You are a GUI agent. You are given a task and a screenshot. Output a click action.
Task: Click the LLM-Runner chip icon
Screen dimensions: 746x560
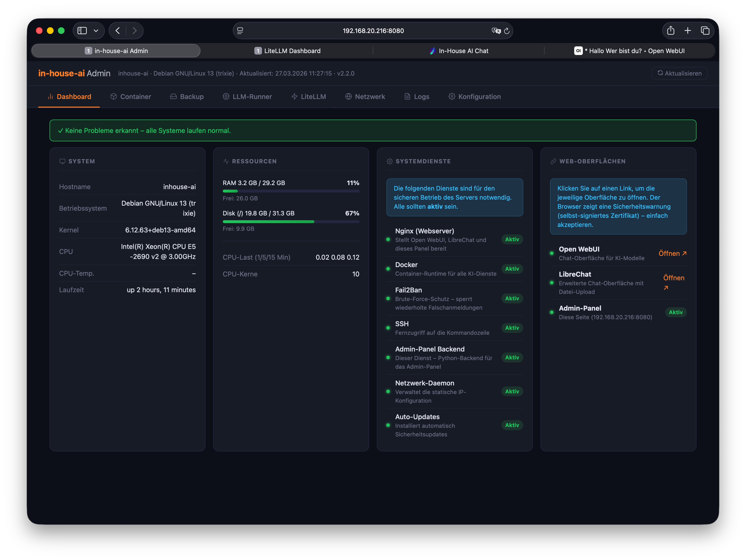point(226,96)
